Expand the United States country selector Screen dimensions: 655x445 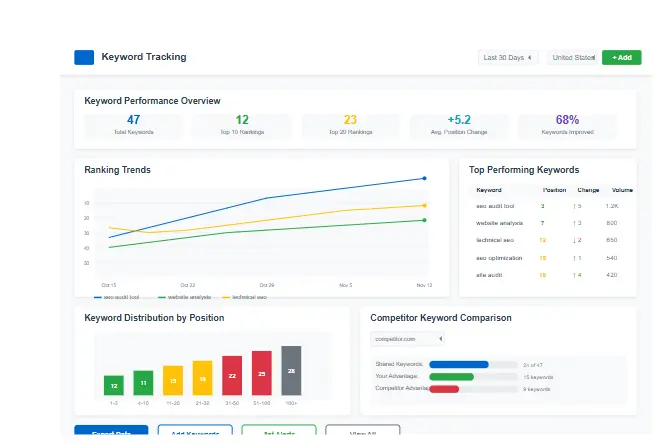pos(572,58)
